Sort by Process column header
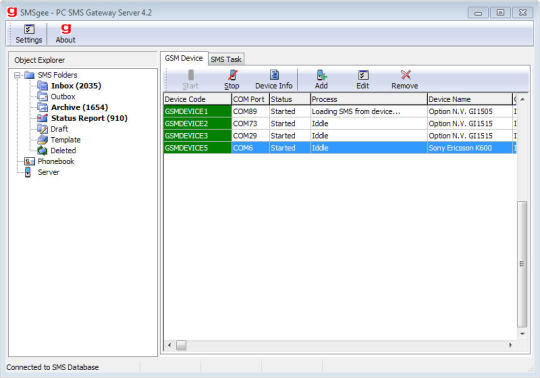This screenshot has width=540, height=378. click(x=368, y=99)
